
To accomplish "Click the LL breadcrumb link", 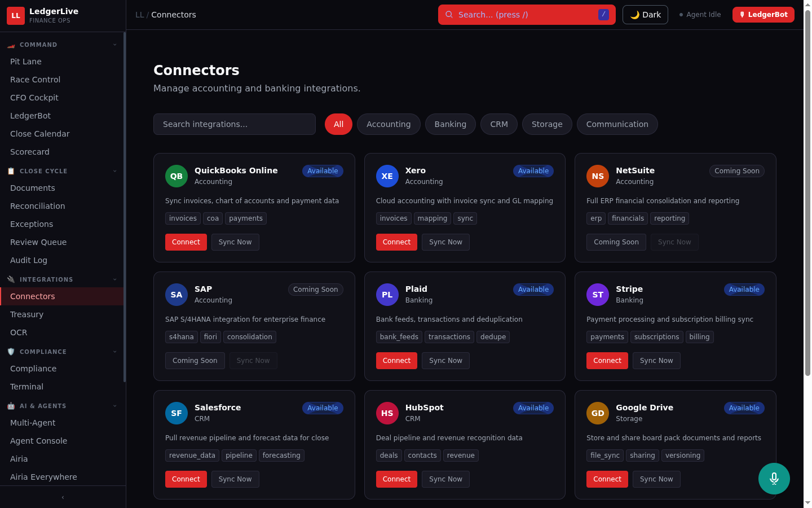I will pos(139,15).
